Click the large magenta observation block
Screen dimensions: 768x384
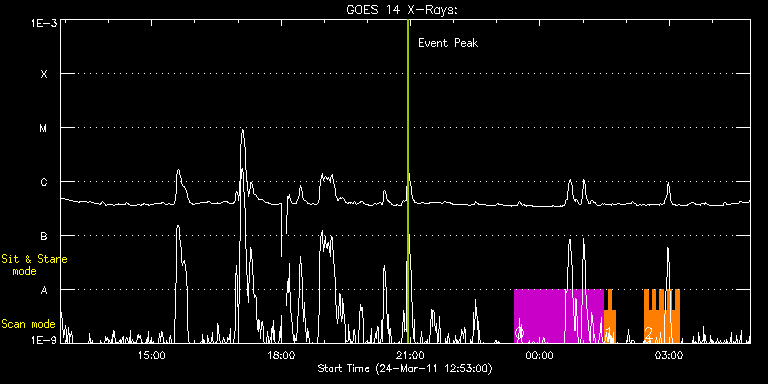[559, 316]
